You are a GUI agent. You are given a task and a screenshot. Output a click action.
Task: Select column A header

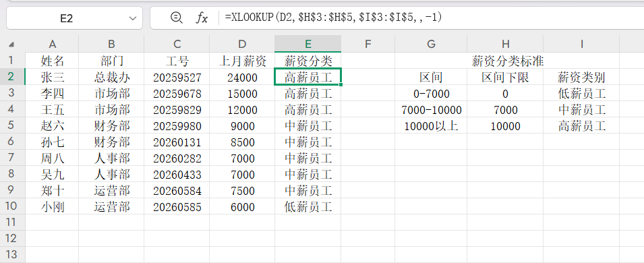point(52,44)
